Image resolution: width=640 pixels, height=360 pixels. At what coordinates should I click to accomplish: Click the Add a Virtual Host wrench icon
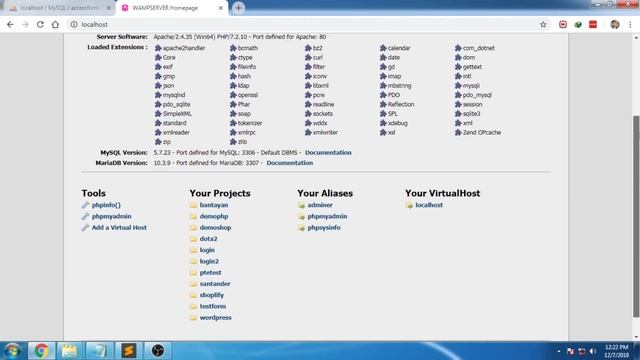tap(85, 227)
